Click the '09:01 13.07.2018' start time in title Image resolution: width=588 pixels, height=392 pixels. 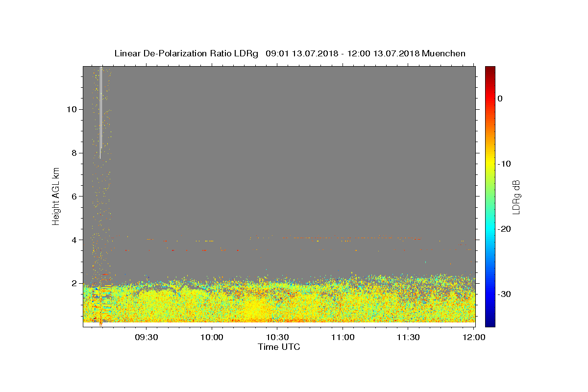(x=301, y=53)
